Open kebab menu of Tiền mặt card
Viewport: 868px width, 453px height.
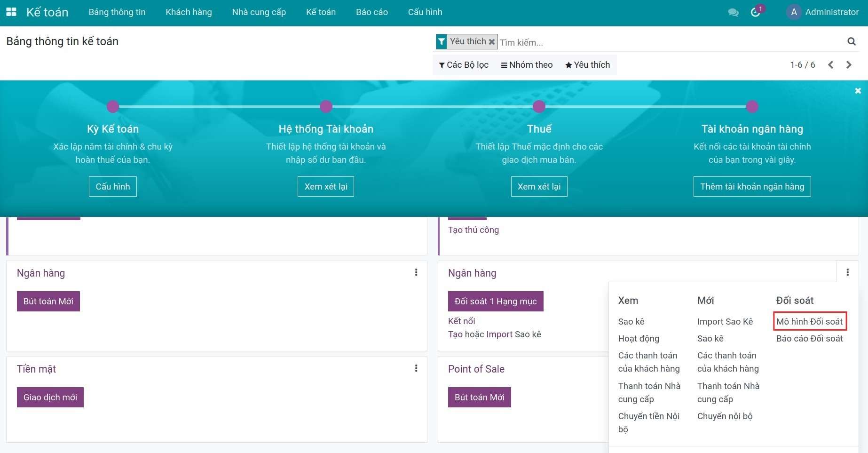click(416, 368)
